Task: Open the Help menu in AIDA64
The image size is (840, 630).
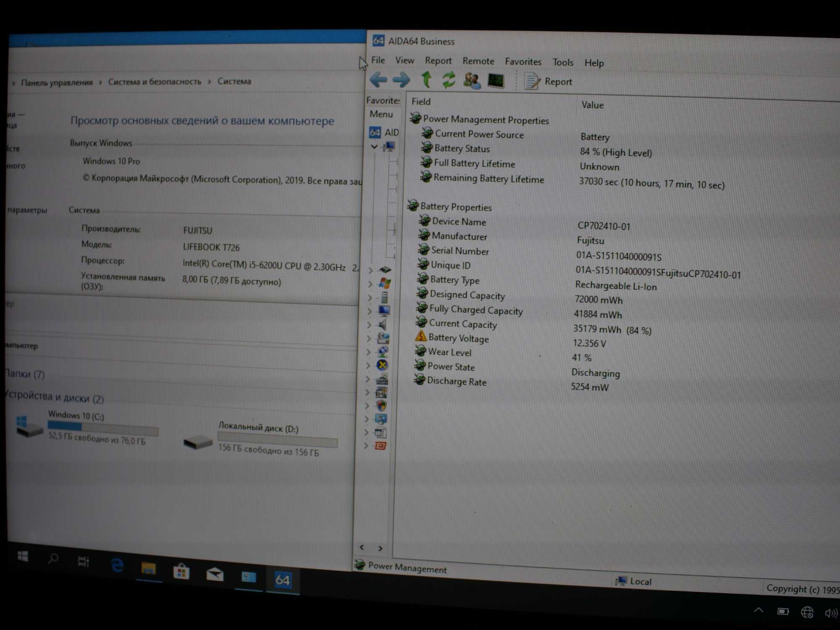Action: [x=594, y=63]
